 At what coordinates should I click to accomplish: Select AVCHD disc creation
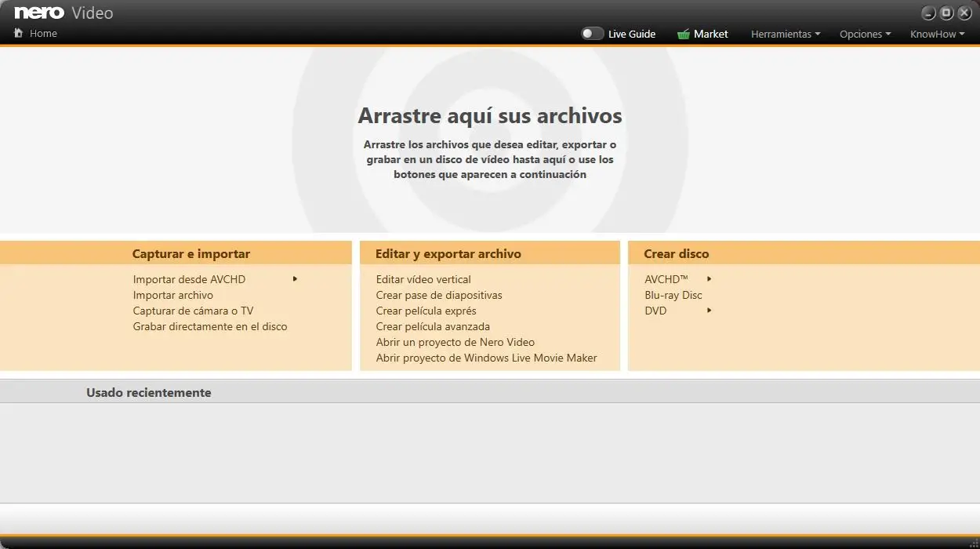pos(666,279)
